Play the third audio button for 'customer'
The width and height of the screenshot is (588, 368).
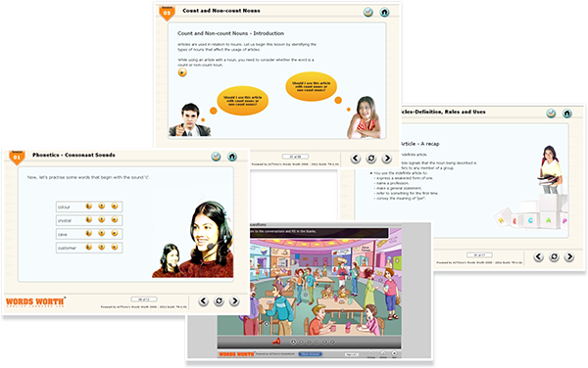(115, 247)
